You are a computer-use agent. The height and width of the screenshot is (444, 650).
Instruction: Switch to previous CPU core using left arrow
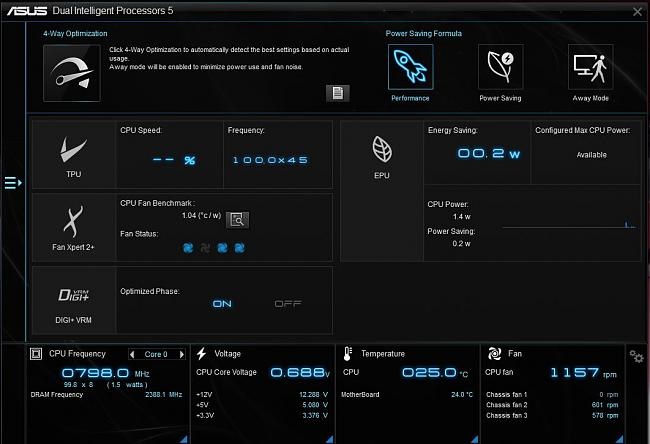tap(131, 354)
